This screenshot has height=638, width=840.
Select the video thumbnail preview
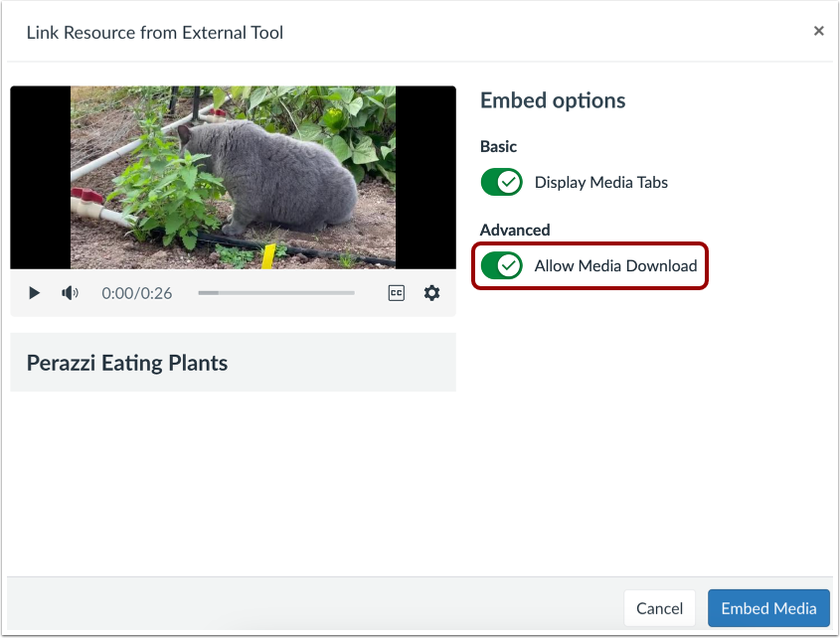233,177
